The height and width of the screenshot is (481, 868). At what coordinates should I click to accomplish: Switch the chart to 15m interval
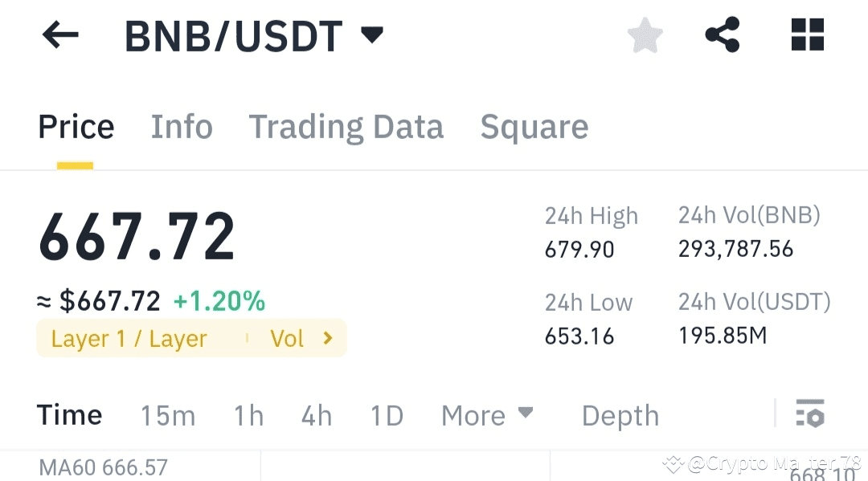coord(168,415)
